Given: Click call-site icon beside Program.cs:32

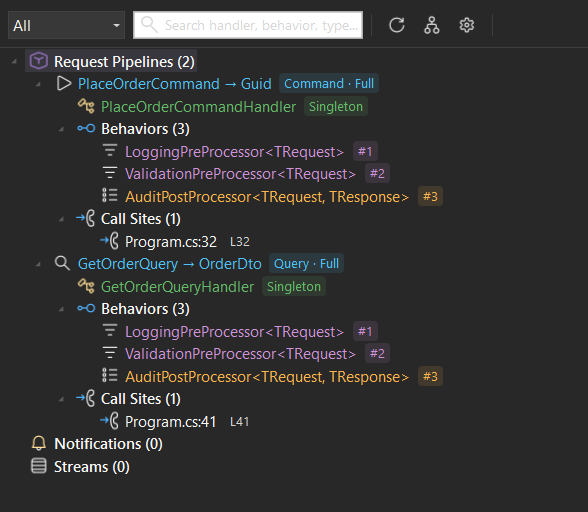Looking at the screenshot, I should point(110,241).
